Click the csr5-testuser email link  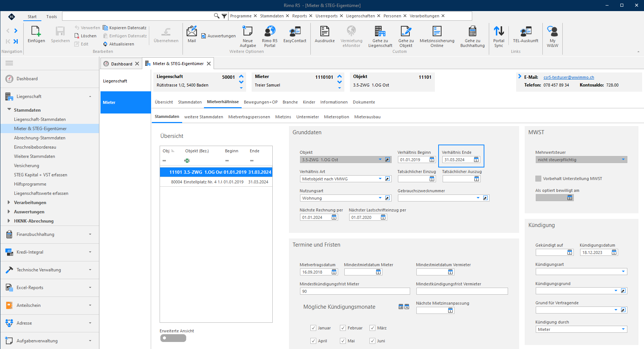coord(569,77)
